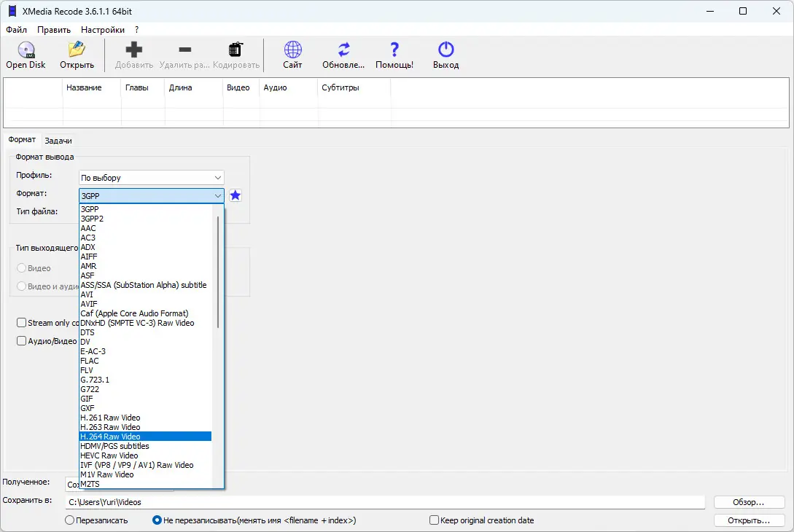Image resolution: width=794 pixels, height=532 pixels.
Task: Click the Видео column header
Action: click(x=241, y=87)
